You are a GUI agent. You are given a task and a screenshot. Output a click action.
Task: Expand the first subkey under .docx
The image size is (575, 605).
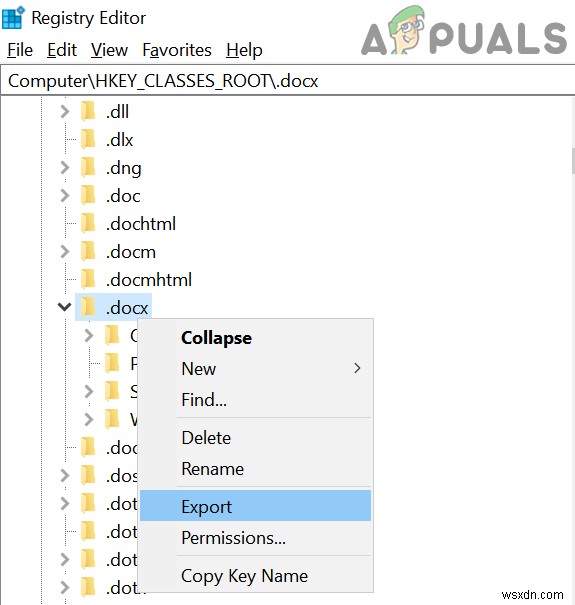[89, 335]
